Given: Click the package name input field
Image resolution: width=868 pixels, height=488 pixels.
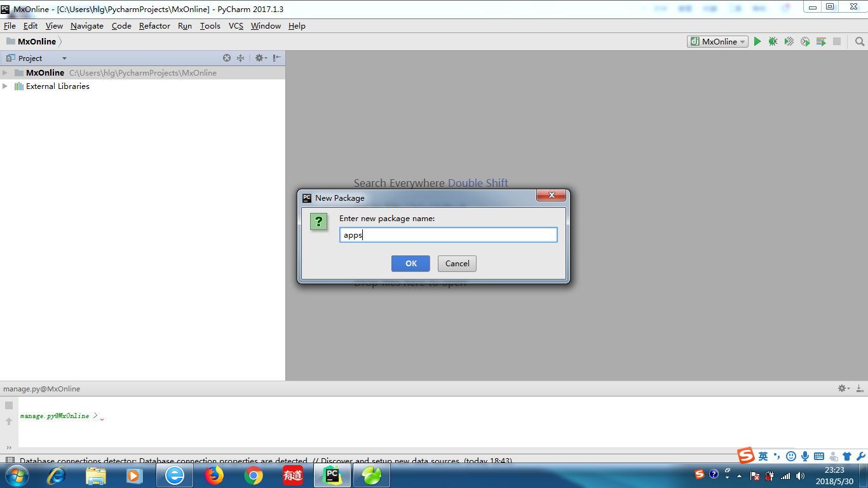Looking at the screenshot, I should tap(448, 235).
